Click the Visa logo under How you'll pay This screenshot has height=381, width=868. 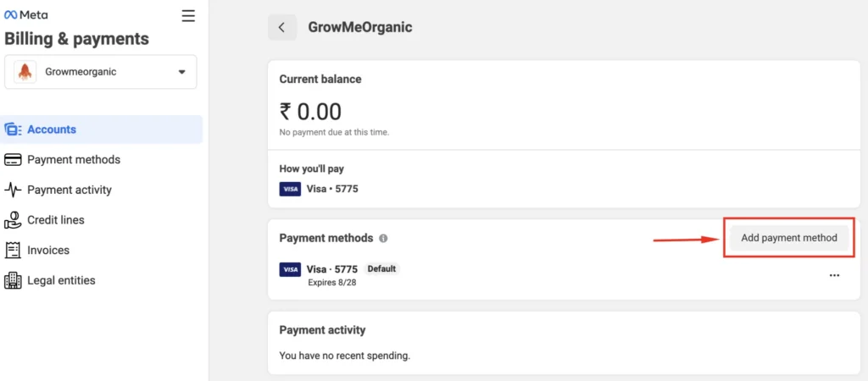[x=290, y=189]
